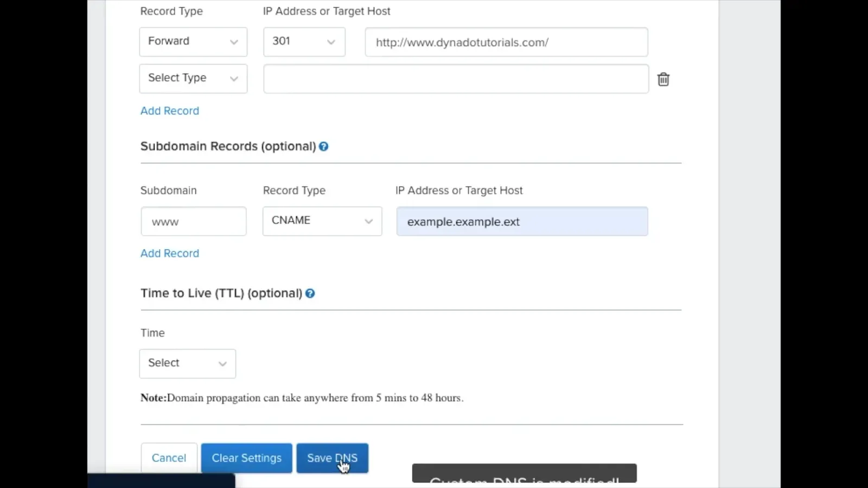Click the Clear Settings button
The width and height of the screenshot is (868, 488).
(247, 458)
